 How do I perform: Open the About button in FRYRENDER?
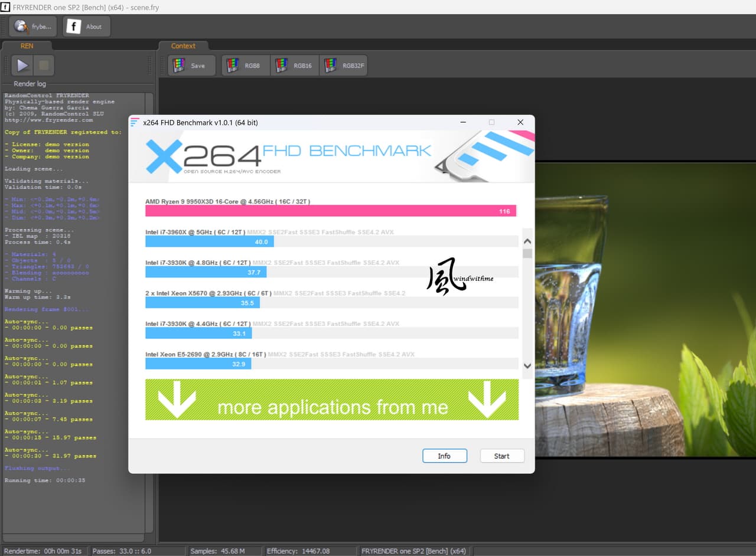(86, 27)
